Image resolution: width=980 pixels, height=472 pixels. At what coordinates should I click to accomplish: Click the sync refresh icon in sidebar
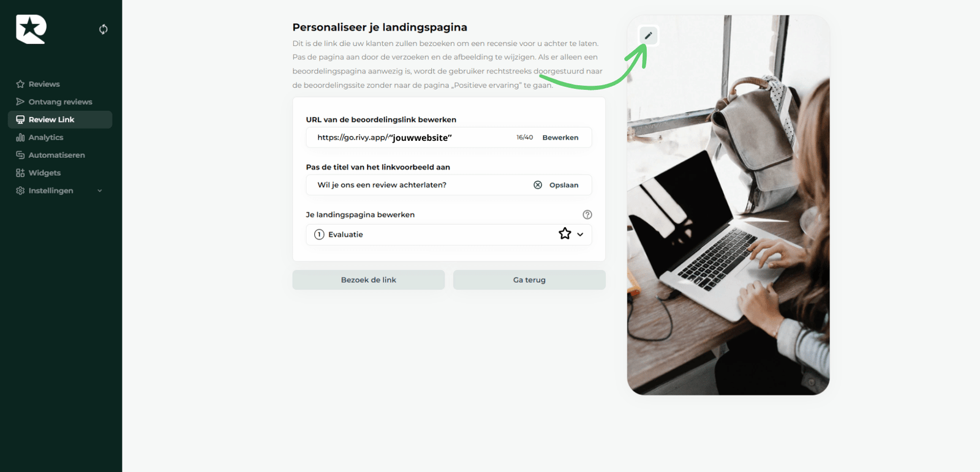click(104, 29)
